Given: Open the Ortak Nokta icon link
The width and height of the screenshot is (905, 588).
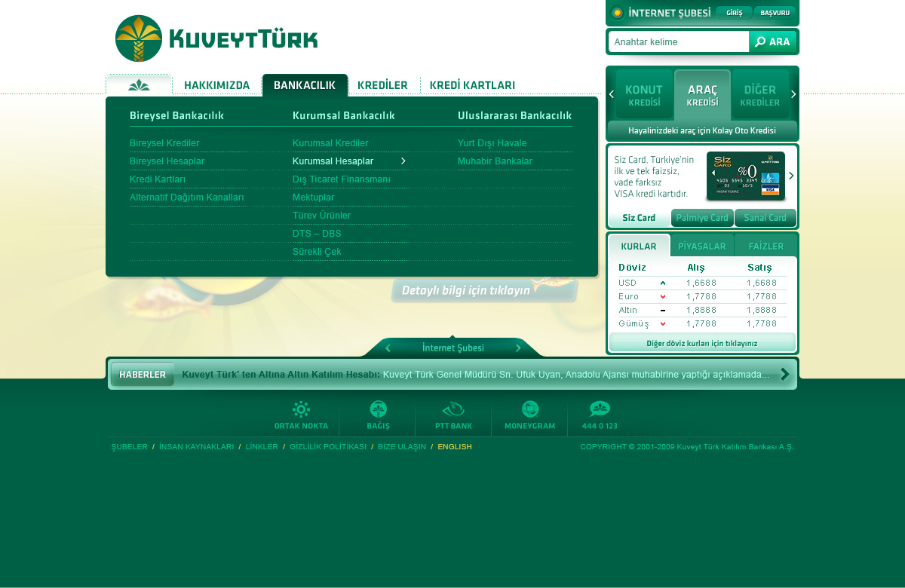Looking at the screenshot, I should (301, 410).
